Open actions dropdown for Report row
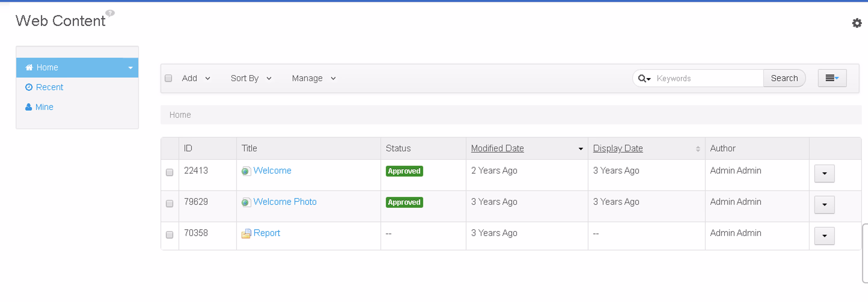 (824, 236)
